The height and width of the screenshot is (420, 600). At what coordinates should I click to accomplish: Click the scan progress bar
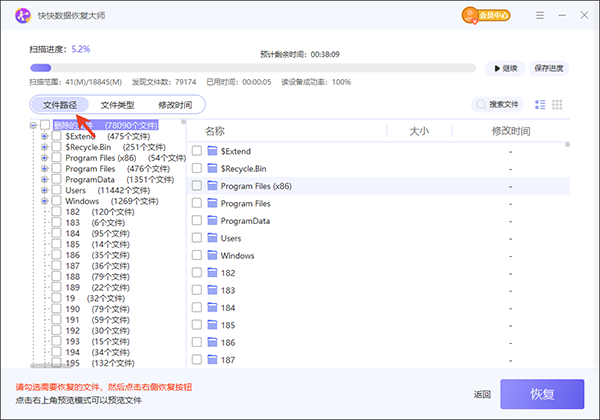(x=253, y=68)
